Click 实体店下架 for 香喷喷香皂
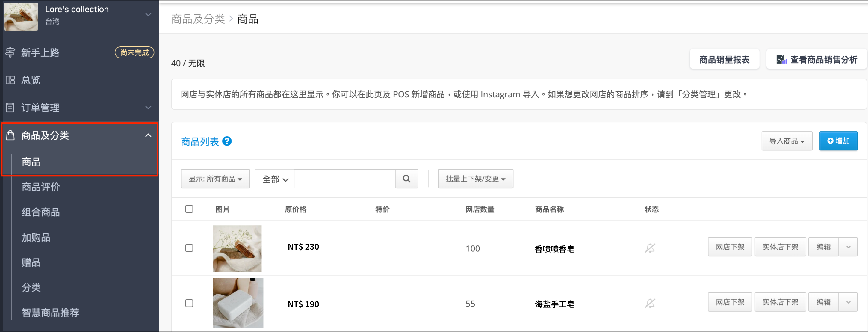 point(781,247)
